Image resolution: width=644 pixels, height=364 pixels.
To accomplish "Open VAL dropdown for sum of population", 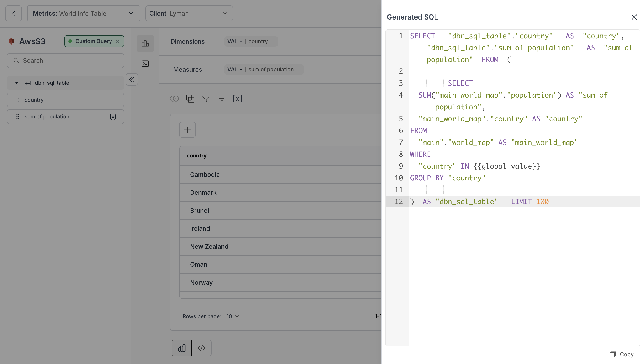I will pos(235,70).
